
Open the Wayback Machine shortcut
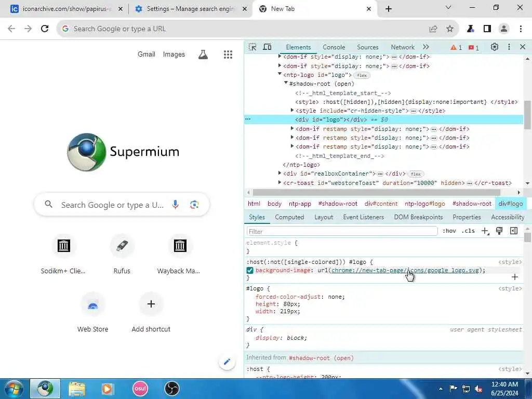pyautogui.click(x=179, y=254)
